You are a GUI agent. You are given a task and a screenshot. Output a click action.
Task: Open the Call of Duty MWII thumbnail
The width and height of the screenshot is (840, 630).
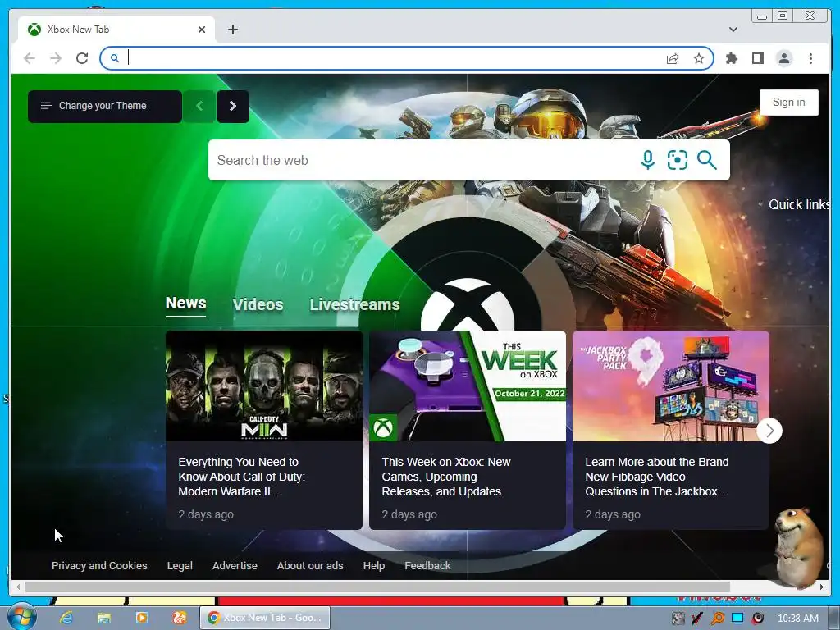coord(264,386)
